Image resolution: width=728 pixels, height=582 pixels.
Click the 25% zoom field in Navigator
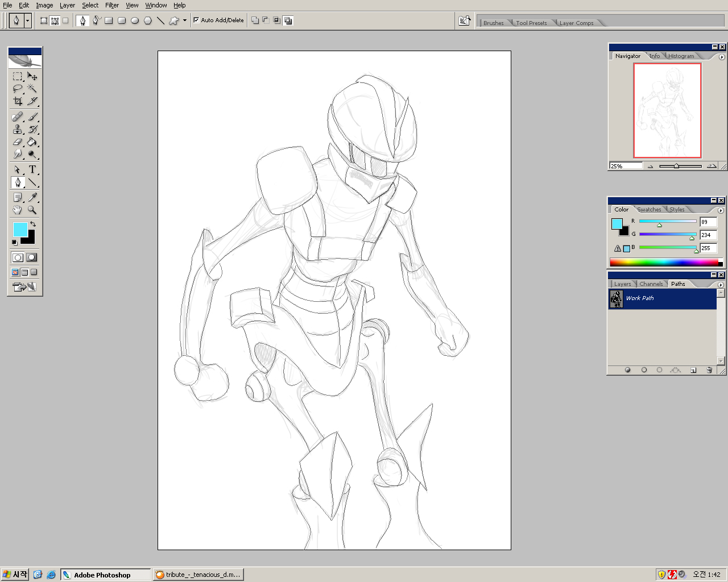click(x=626, y=166)
